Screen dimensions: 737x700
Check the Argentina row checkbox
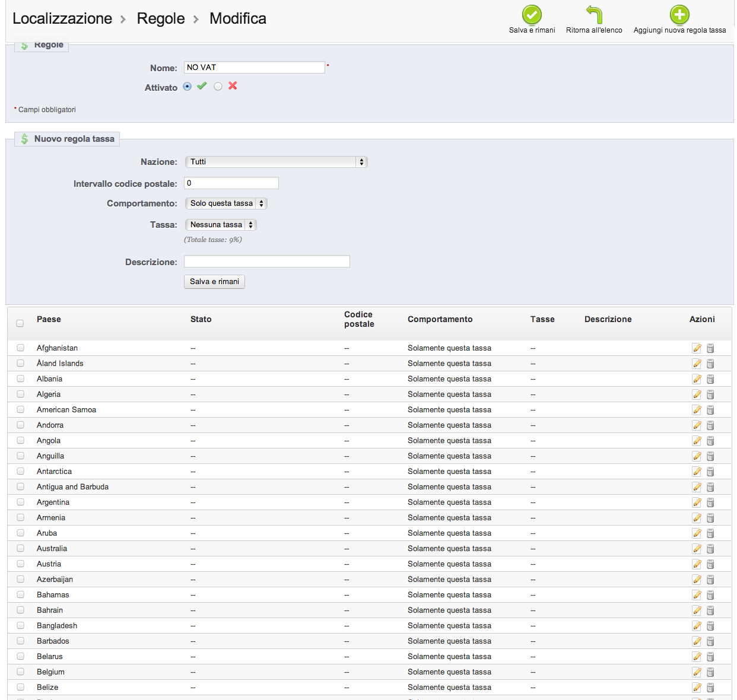point(20,502)
